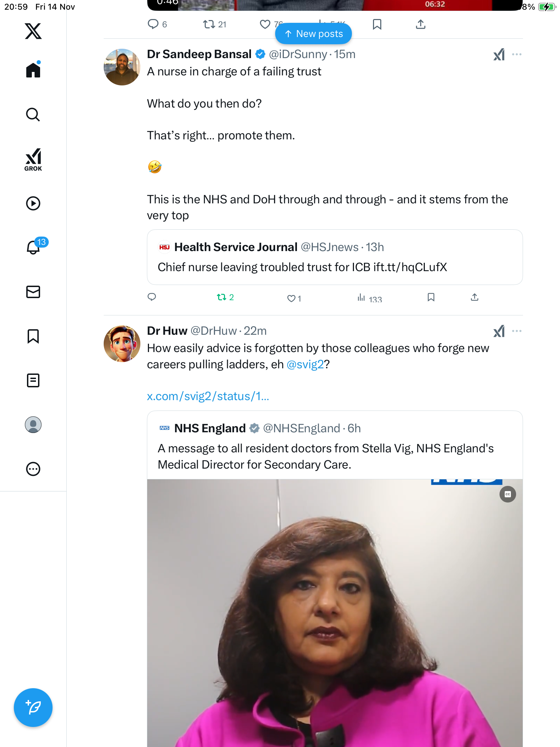Viewport: 560px width, 747px height.
Task: Open the Search page
Action: pos(33,115)
